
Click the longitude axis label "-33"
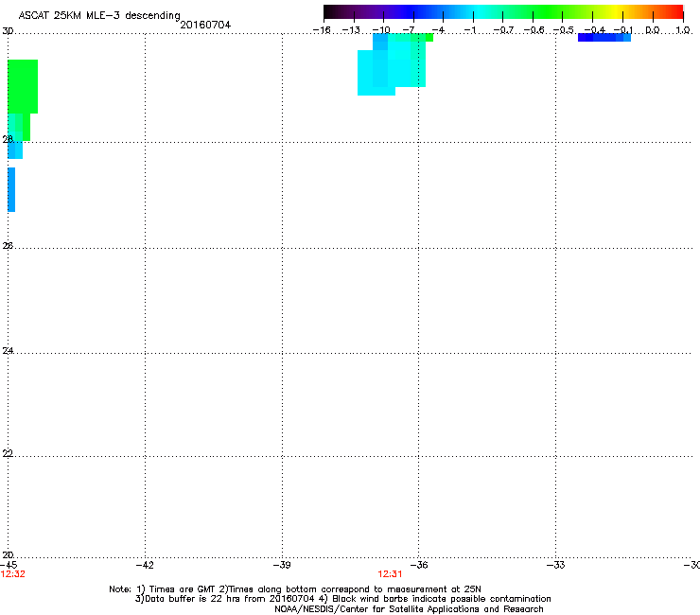tap(556, 565)
